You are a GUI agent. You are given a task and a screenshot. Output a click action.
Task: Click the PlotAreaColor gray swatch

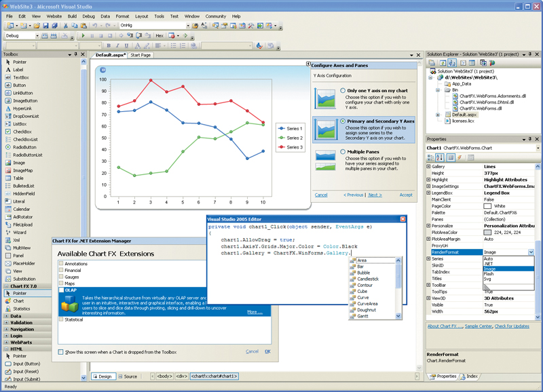point(487,233)
